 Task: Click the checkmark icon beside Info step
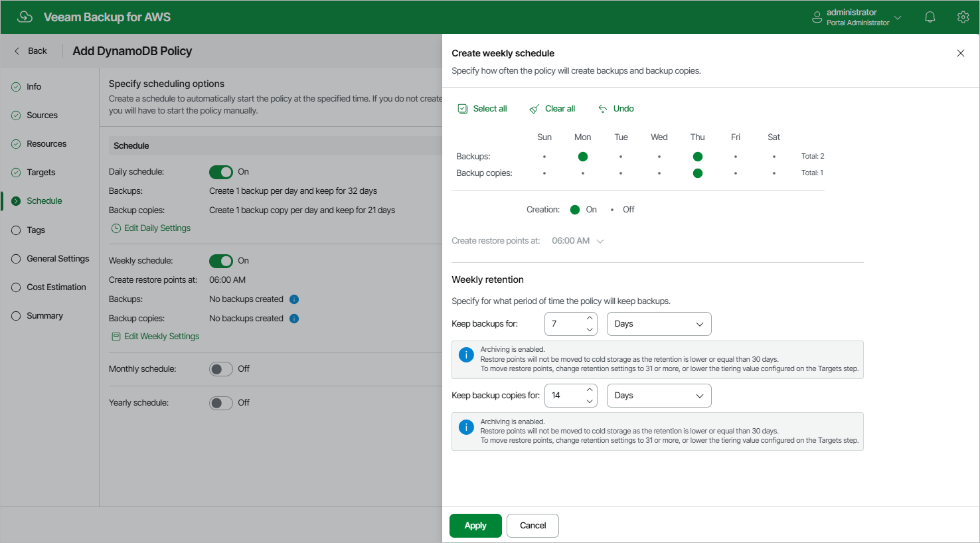pos(16,87)
